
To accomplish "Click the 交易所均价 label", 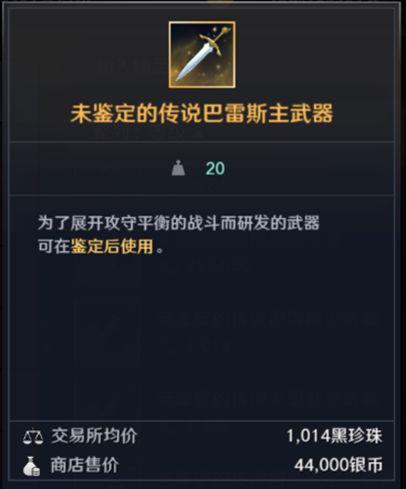I will point(94,436).
